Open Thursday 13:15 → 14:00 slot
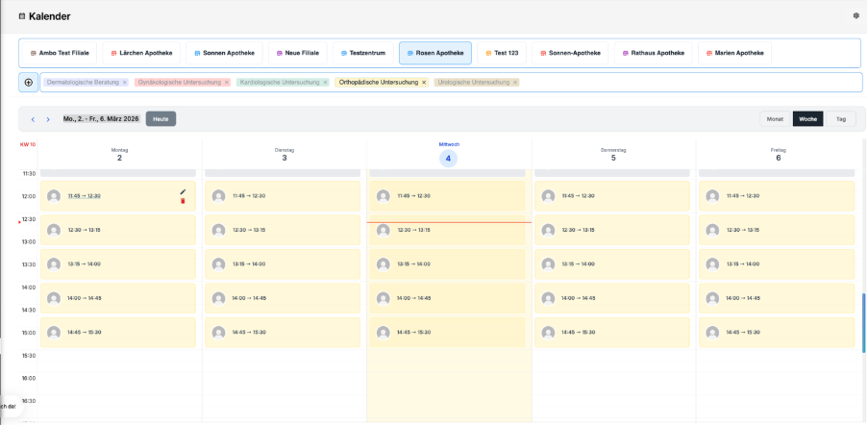The image size is (868, 425). click(612, 264)
